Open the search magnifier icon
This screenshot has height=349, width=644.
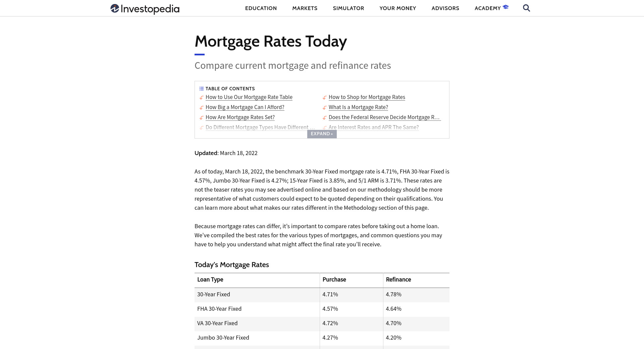pyautogui.click(x=526, y=8)
